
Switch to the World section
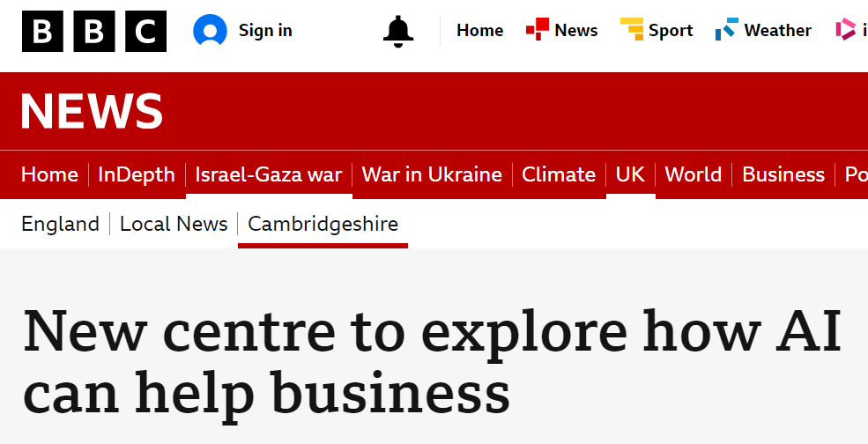693,174
